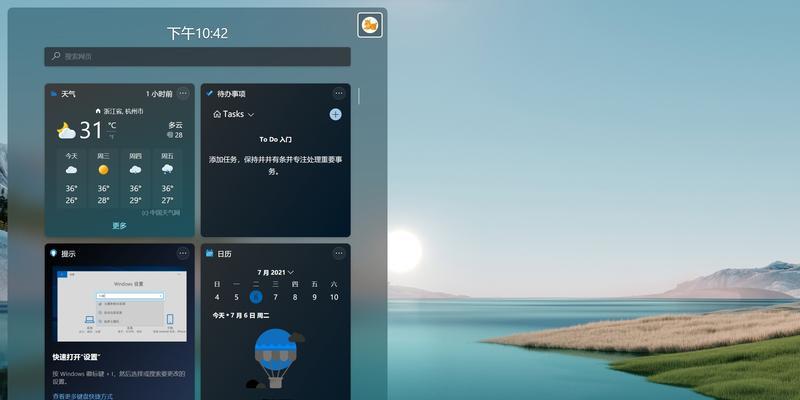
Task: Click the 日历 widget title
Action: [x=224, y=254]
